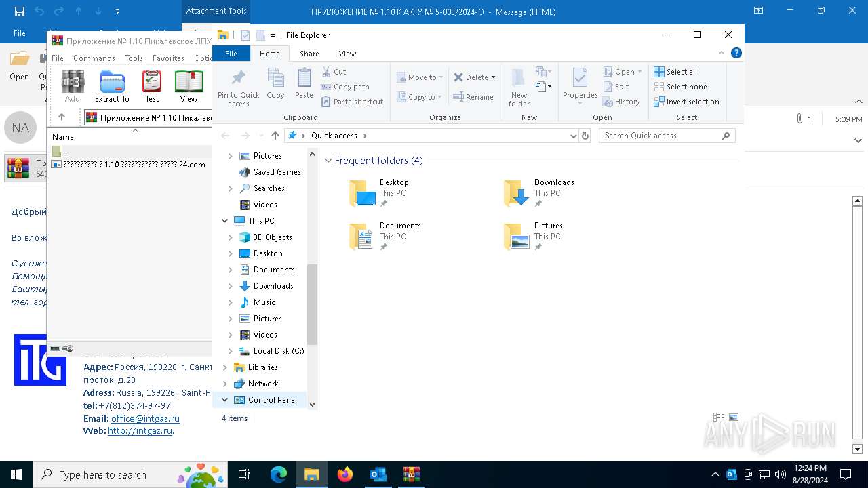The height and width of the screenshot is (488, 868).
Task: Click the Search Quick access field
Action: [667, 136]
